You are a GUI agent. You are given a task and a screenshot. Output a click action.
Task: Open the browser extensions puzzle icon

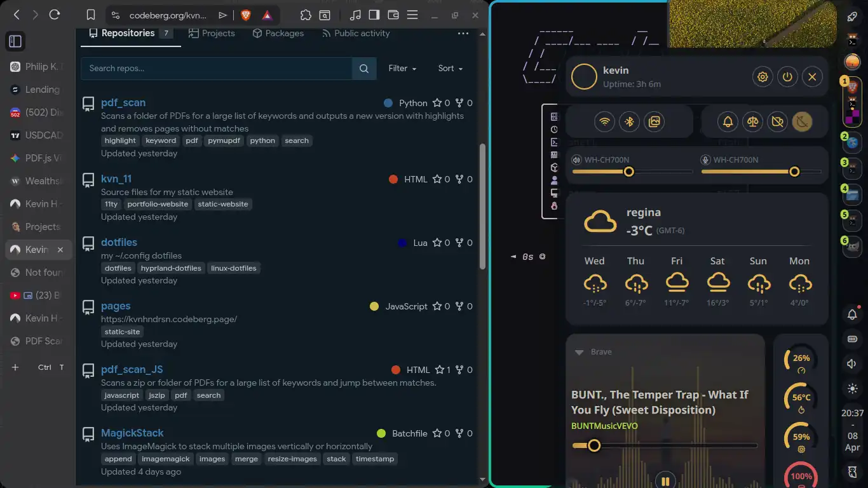[306, 15]
